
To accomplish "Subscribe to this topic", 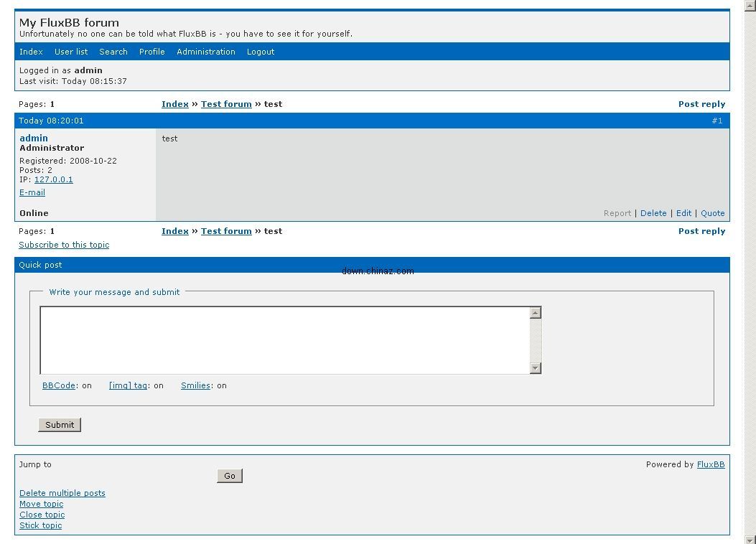I will pos(64,245).
